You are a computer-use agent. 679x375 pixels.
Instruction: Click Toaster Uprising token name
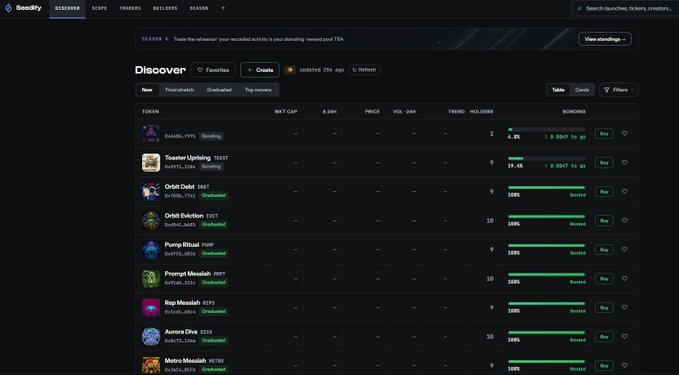[188, 158]
